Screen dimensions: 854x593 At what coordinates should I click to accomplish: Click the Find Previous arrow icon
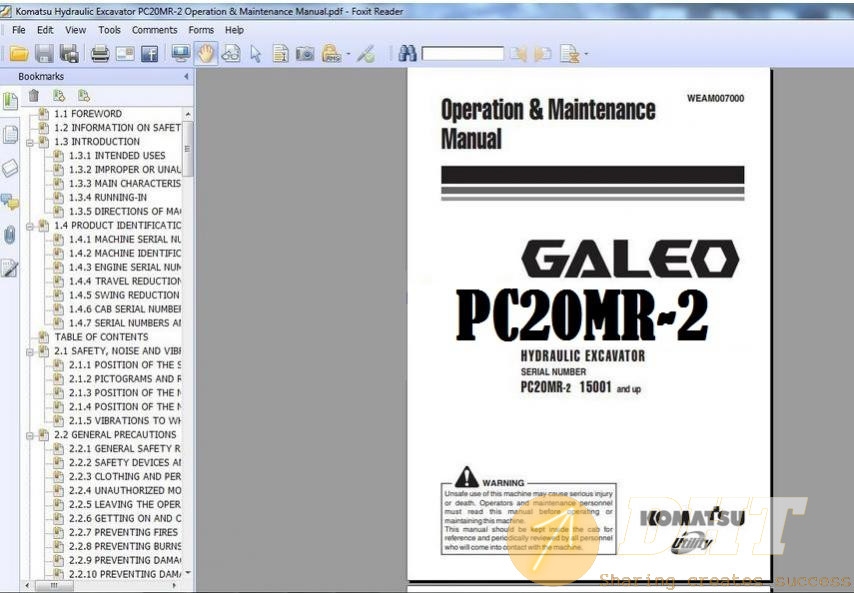pos(518,53)
